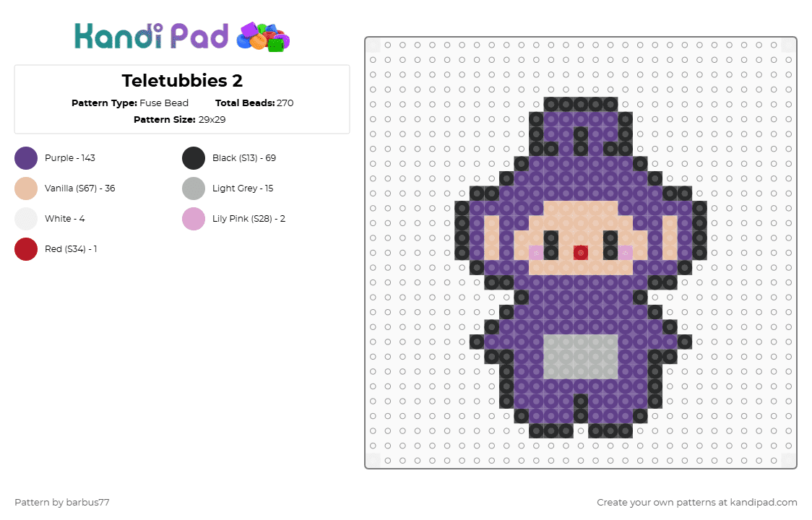Click the red nose bead on pattern
This screenshot has width=812, height=520.
click(581, 253)
